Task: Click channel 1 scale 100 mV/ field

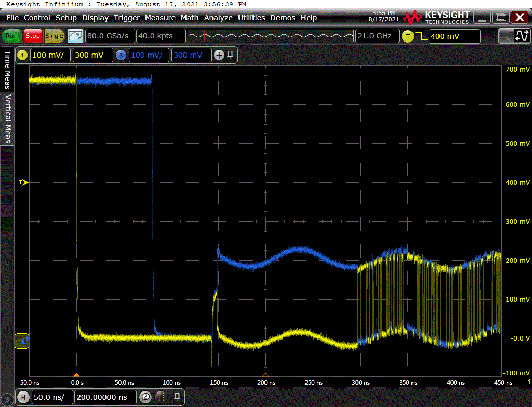Action: coord(50,55)
